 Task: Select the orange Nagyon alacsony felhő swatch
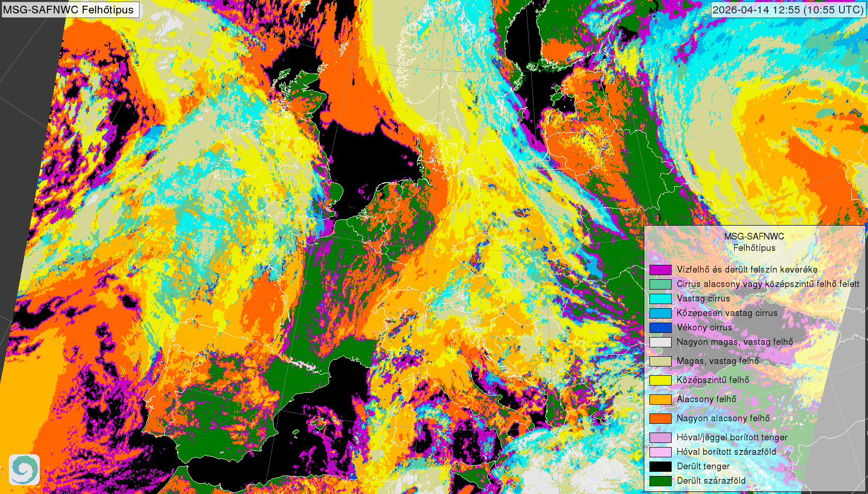pyautogui.click(x=660, y=418)
